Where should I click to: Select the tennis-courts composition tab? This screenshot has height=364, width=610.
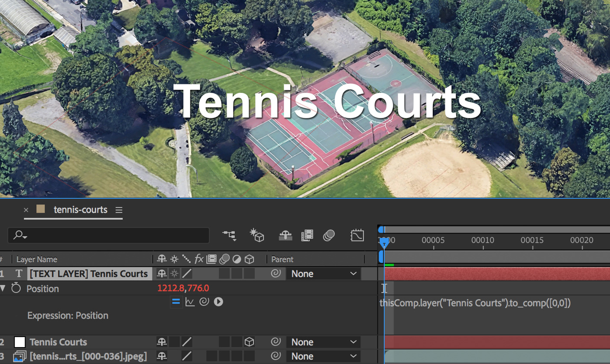click(80, 210)
